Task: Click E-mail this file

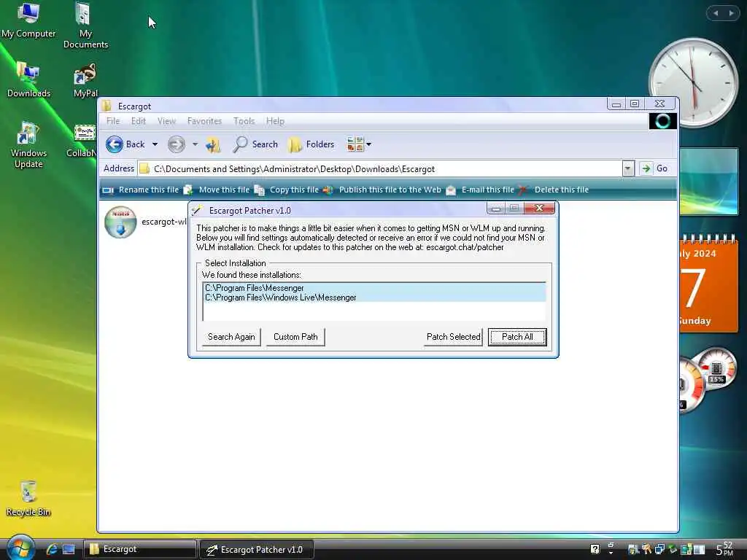Action: [480, 190]
